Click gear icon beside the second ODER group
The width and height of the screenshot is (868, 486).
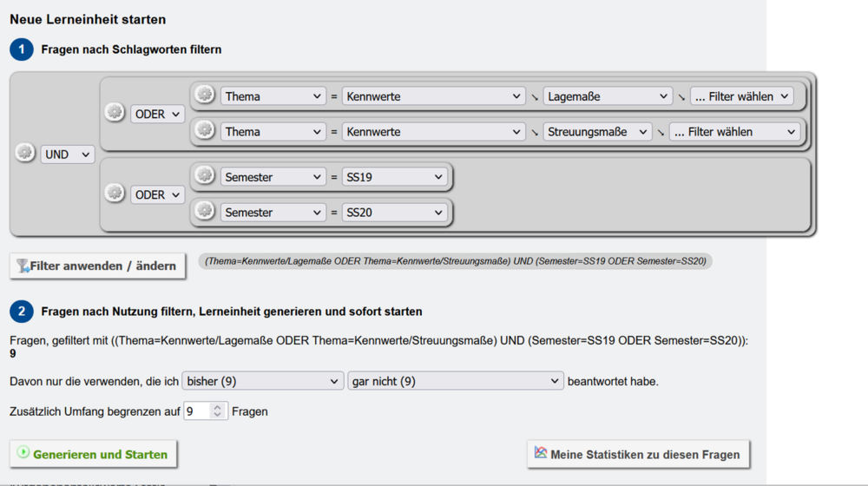(115, 194)
